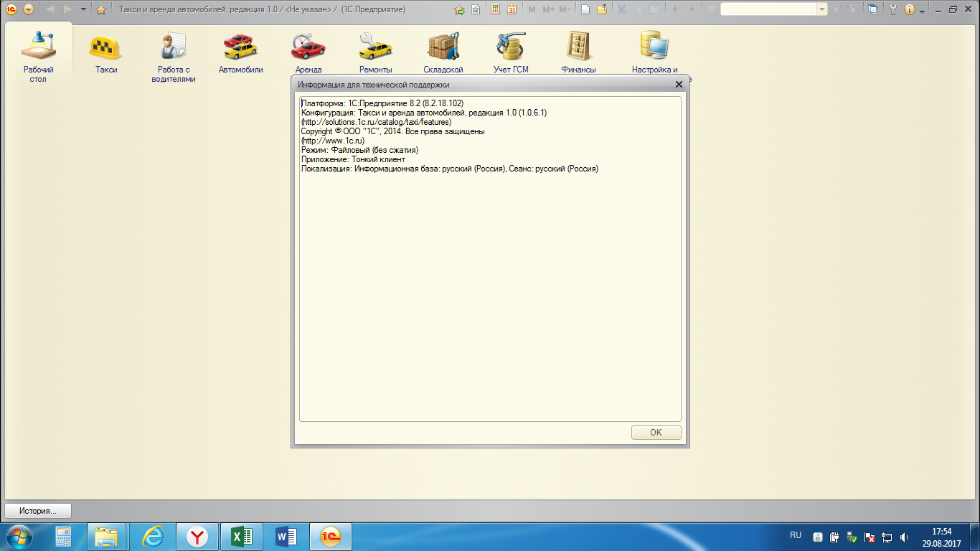Expand the navigation history dropdown arrow

84,9
